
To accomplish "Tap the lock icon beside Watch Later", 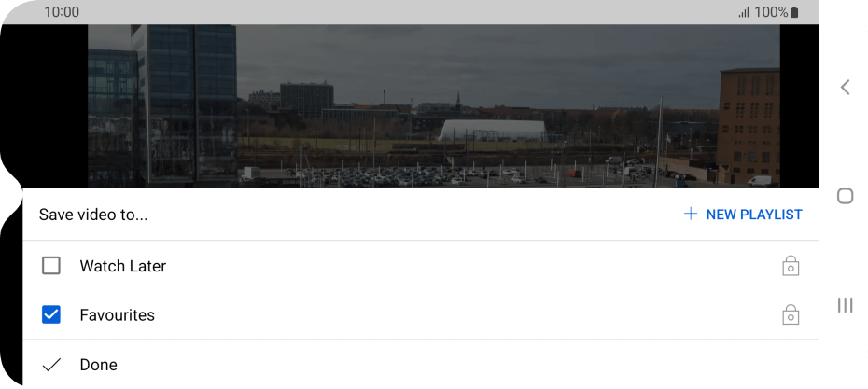I will [x=791, y=266].
